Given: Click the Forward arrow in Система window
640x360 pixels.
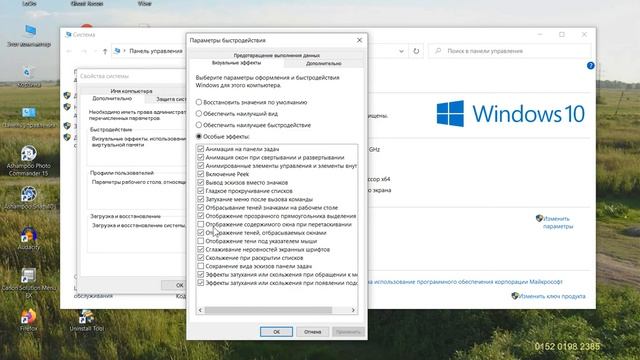Looking at the screenshot, I should tap(84, 51).
